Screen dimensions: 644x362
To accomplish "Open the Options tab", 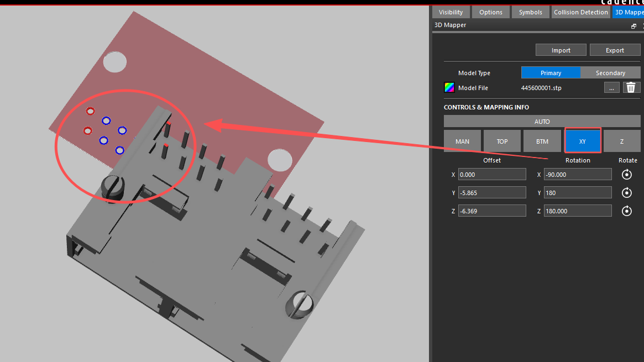I will 491,12.
